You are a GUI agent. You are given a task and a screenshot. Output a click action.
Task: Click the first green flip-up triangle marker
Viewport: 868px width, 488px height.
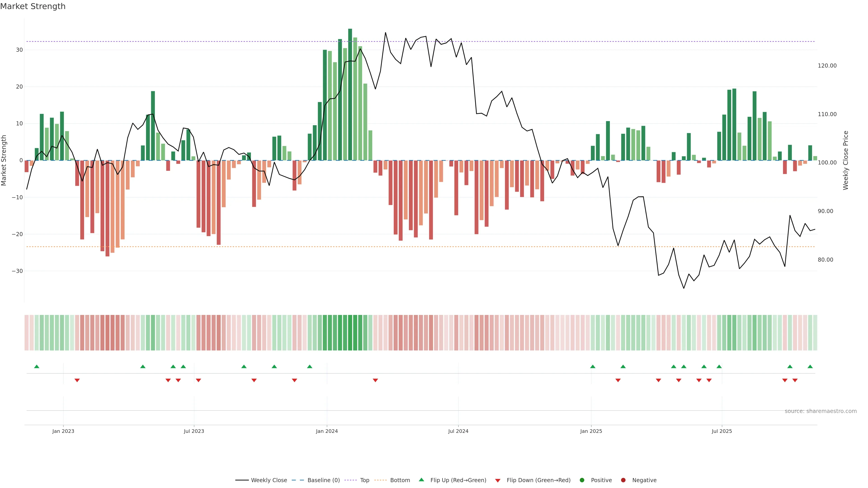click(37, 366)
